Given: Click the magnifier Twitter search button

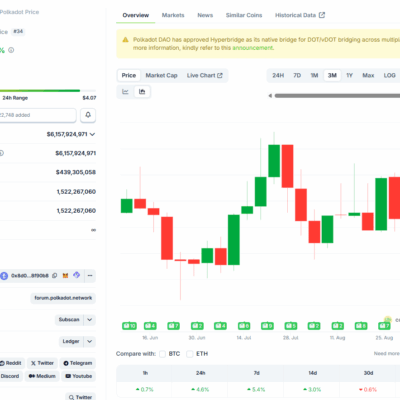Looking at the screenshot, I should point(80,397).
